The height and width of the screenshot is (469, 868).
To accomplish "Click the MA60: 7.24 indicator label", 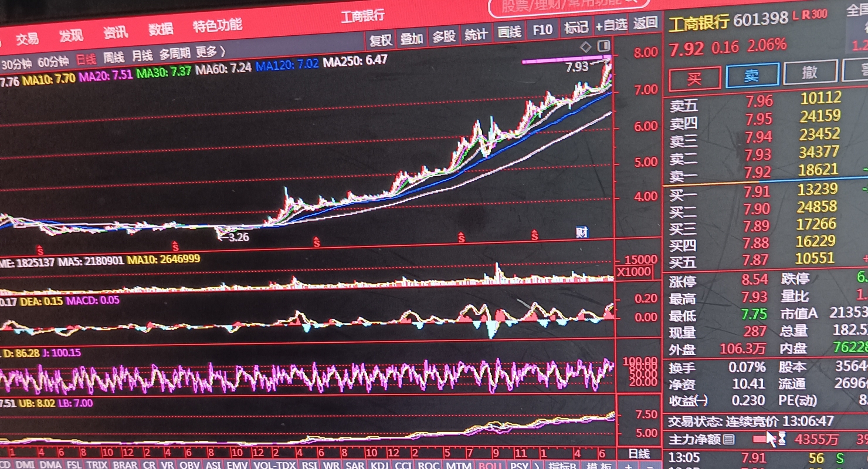I will (x=223, y=68).
